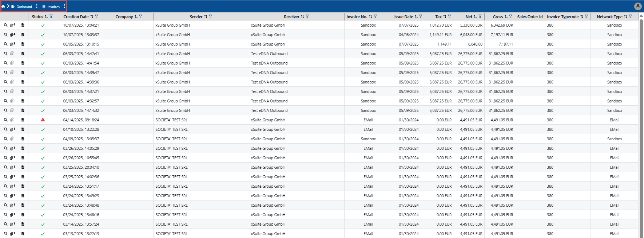This screenshot has height=238, width=644.
Task: Open the user profile avatar icon
Action: [x=637, y=6]
